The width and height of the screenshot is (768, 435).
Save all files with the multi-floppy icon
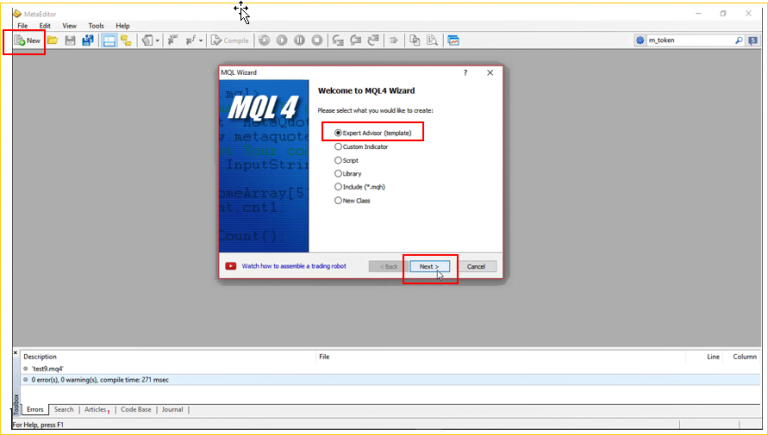[88, 41]
